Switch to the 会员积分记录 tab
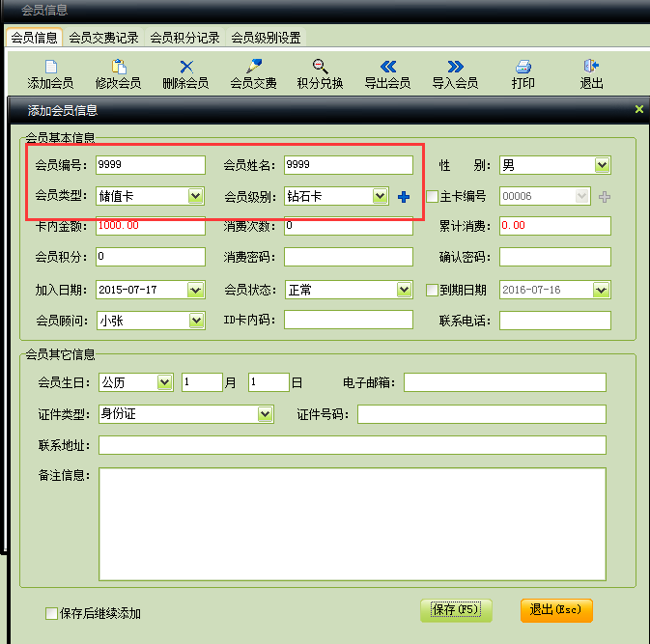This screenshot has height=644, width=650. tap(184, 38)
